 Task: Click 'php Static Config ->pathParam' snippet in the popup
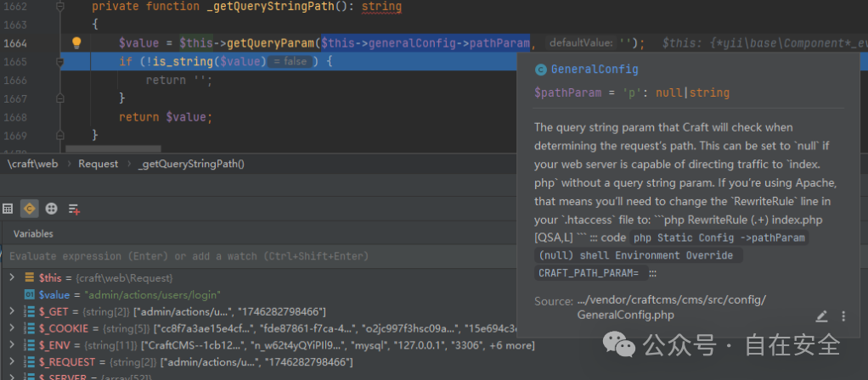719,237
